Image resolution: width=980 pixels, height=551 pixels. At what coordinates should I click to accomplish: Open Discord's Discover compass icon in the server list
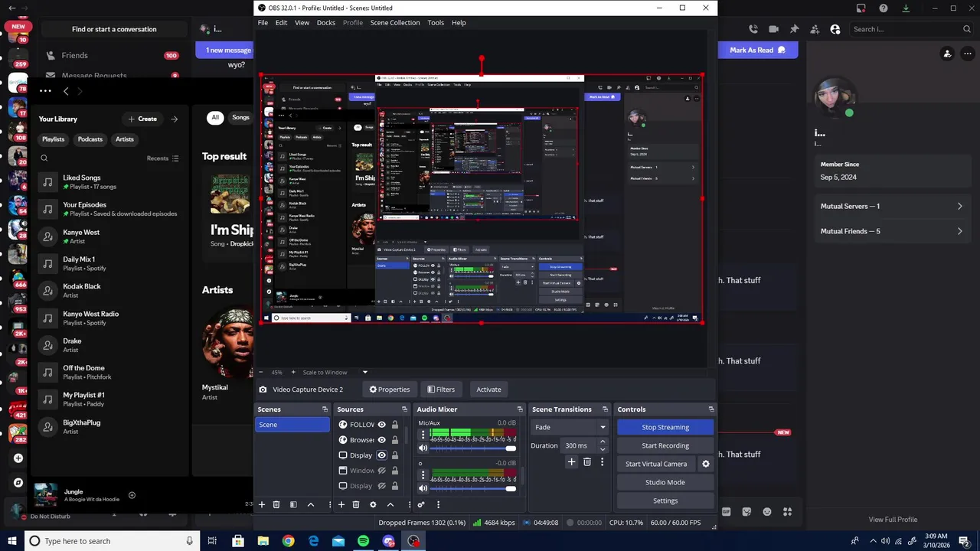tap(18, 483)
